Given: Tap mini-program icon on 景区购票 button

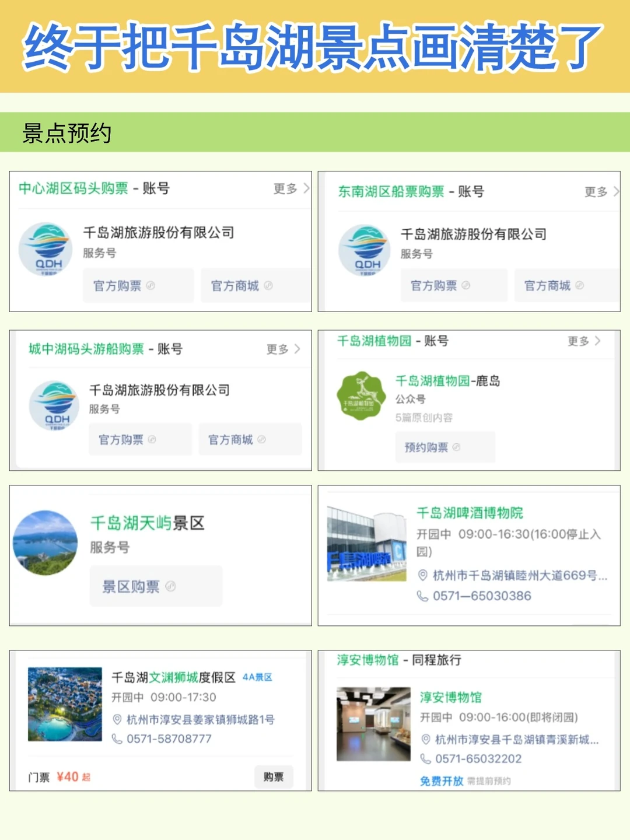Looking at the screenshot, I should point(170,586).
